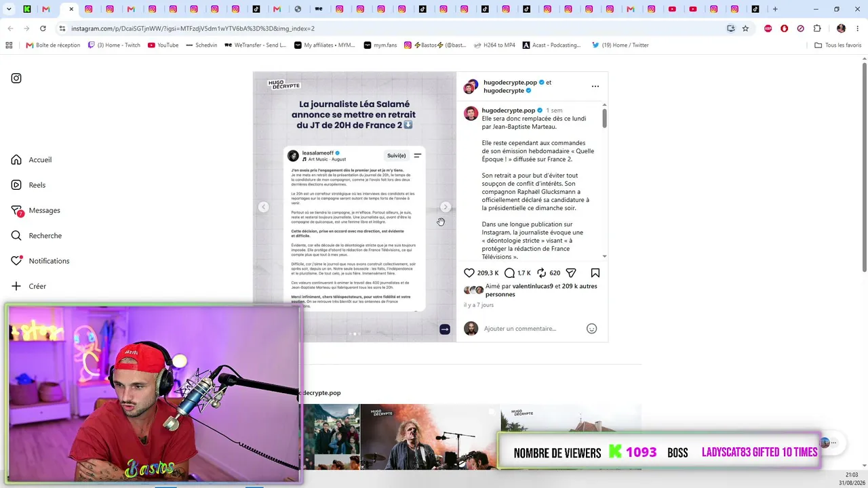868x488 pixels.
Task: Open (19) Home / Twitter bookmark
Action: [x=620, y=45]
